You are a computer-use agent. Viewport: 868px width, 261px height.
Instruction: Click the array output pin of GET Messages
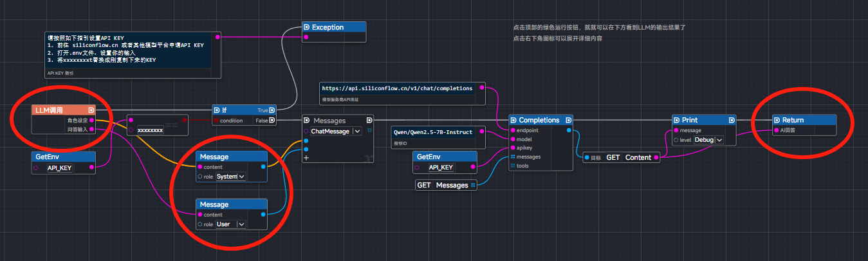pyautogui.click(x=473, y=186)
